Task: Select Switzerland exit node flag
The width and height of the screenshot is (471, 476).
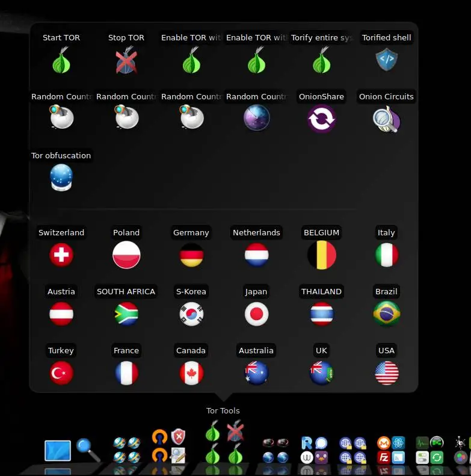Action: click(x=61, y=255)
